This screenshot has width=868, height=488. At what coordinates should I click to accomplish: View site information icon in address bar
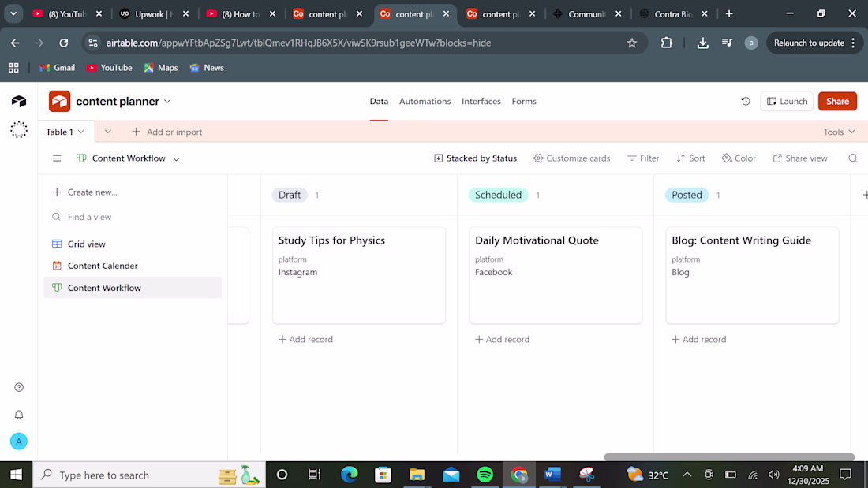pyautogui.click(x=93, y=43)
